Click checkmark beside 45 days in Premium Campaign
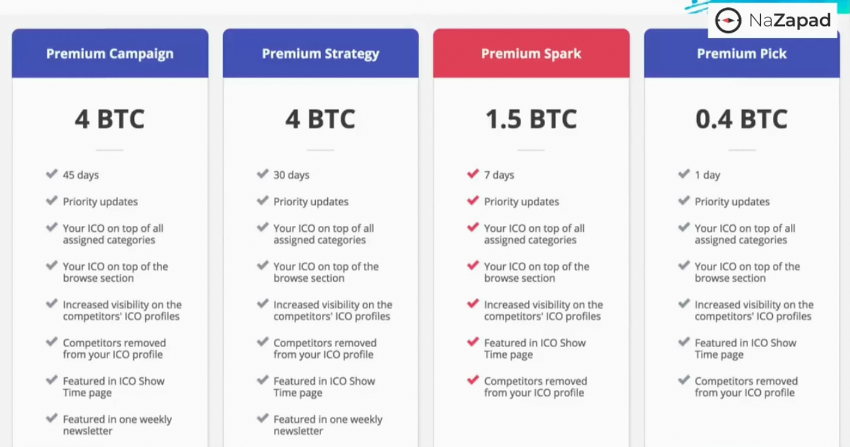 [51, 174]
